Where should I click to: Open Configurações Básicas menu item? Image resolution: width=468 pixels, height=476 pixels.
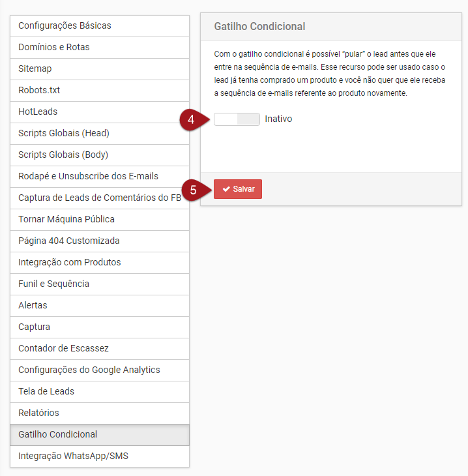coord(65,26)
